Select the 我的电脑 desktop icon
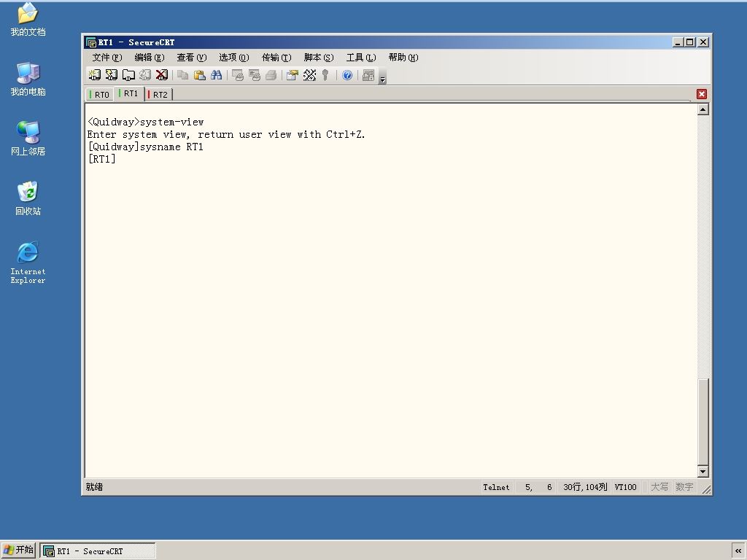This screenshot has width=747, height=560. coord(28,79)
